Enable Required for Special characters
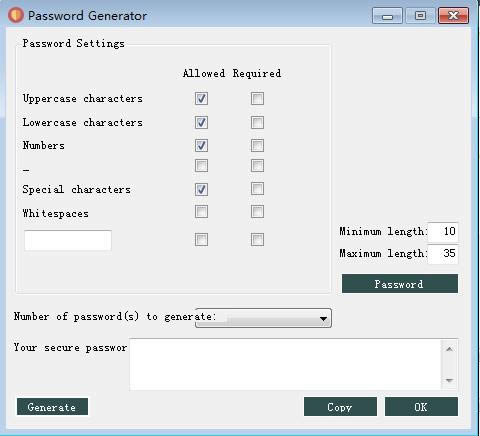 (257, 189)
